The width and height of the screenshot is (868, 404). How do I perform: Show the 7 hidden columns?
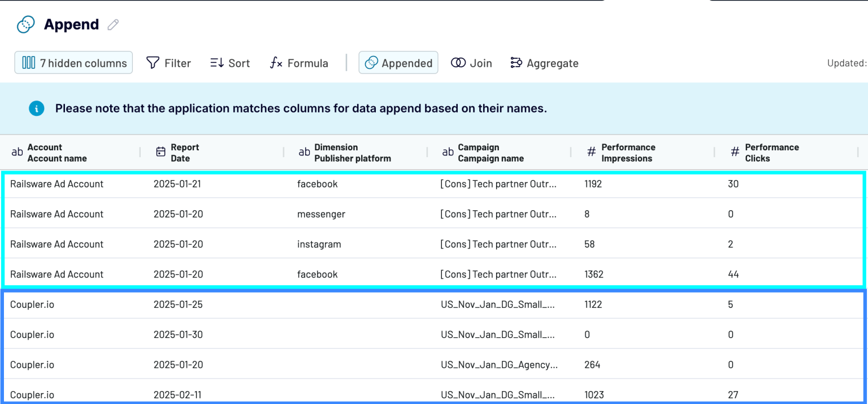(x=73, y=62)
